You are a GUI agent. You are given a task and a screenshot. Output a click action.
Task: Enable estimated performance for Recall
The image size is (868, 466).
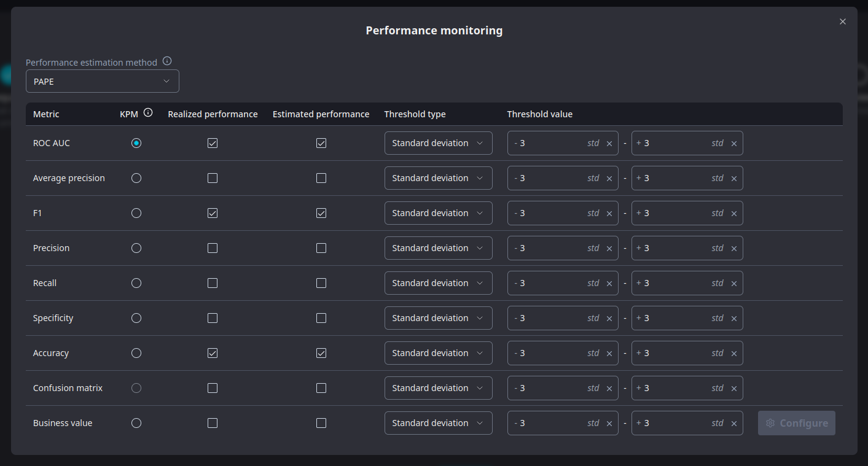pyautogui.click(x=321, y=283)
